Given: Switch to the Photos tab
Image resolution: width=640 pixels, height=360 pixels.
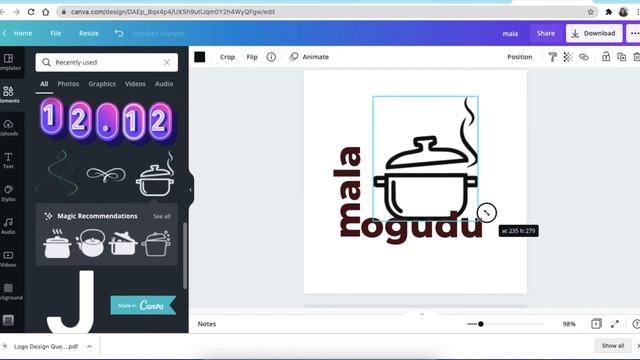Looking at the screenshot, I should pos(68,84).
